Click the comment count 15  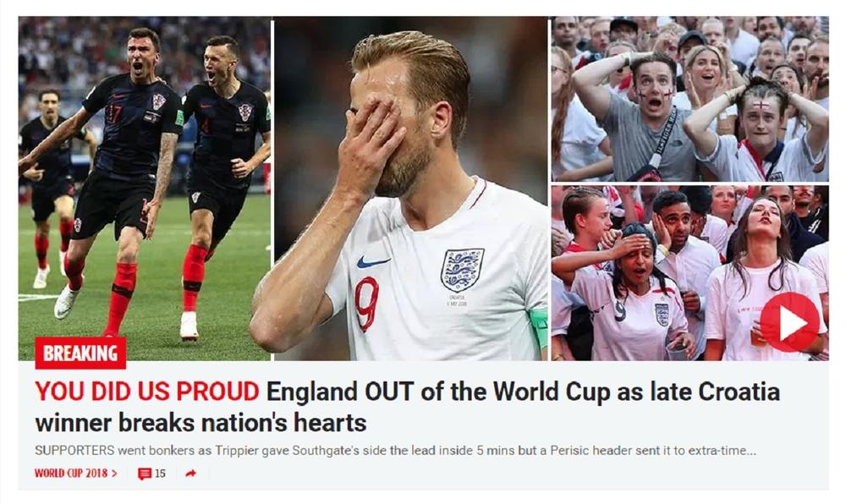pos(160,474)
